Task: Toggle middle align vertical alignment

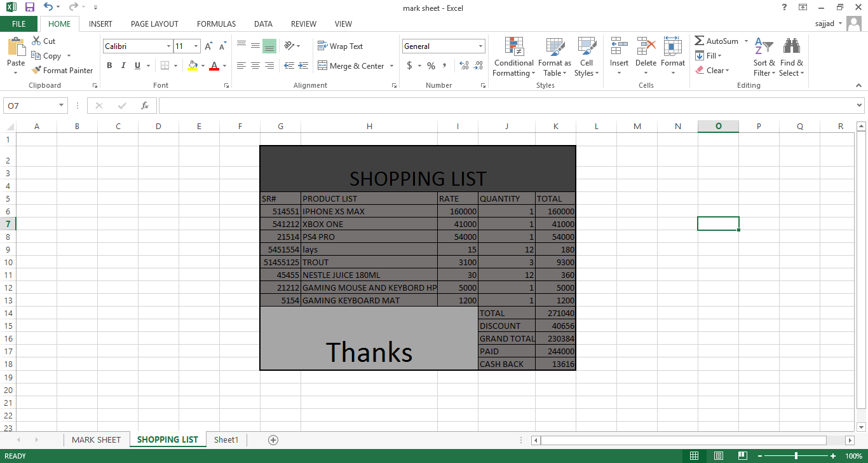Action: click(255, 46)
